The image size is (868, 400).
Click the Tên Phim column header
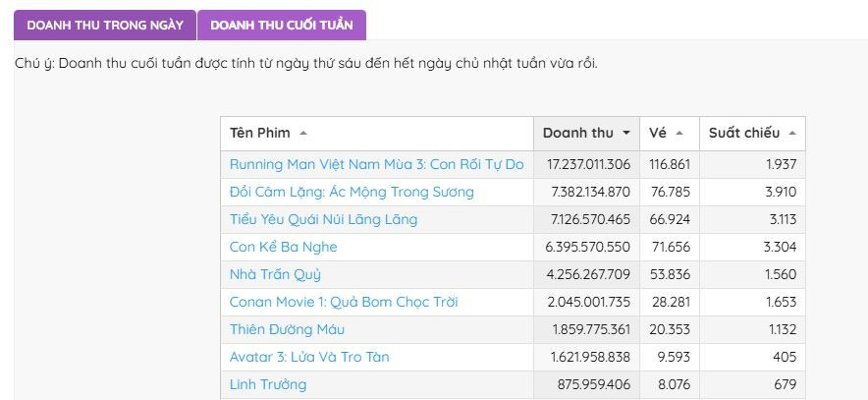point(260,134)
